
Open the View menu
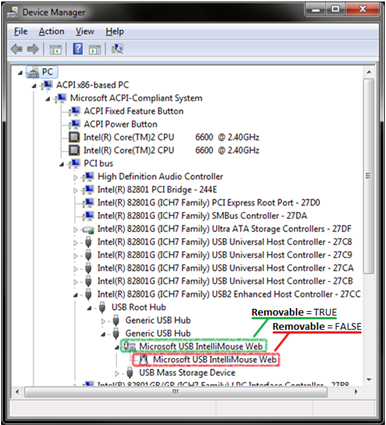click(85, 31)
